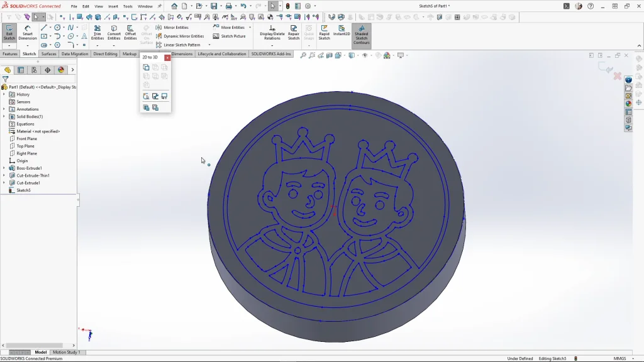Open the Insert menu
The height and width of the screenshot is (362, 644).
[113, 6]
